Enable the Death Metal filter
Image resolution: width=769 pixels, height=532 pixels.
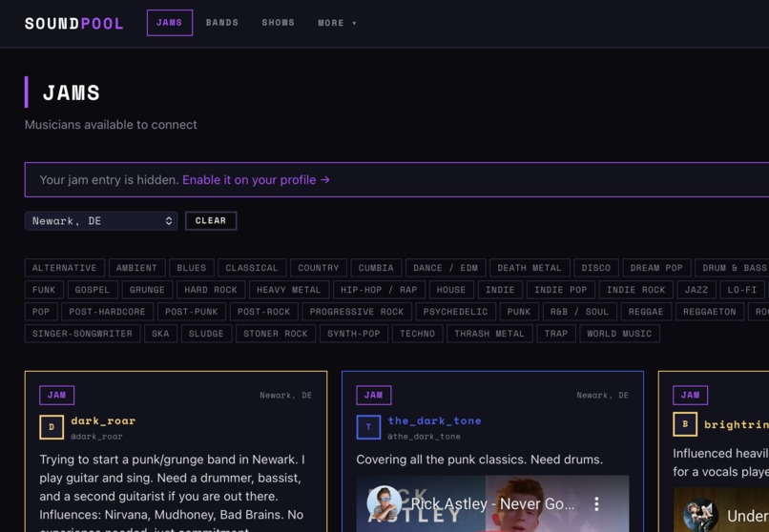[530, 268]
